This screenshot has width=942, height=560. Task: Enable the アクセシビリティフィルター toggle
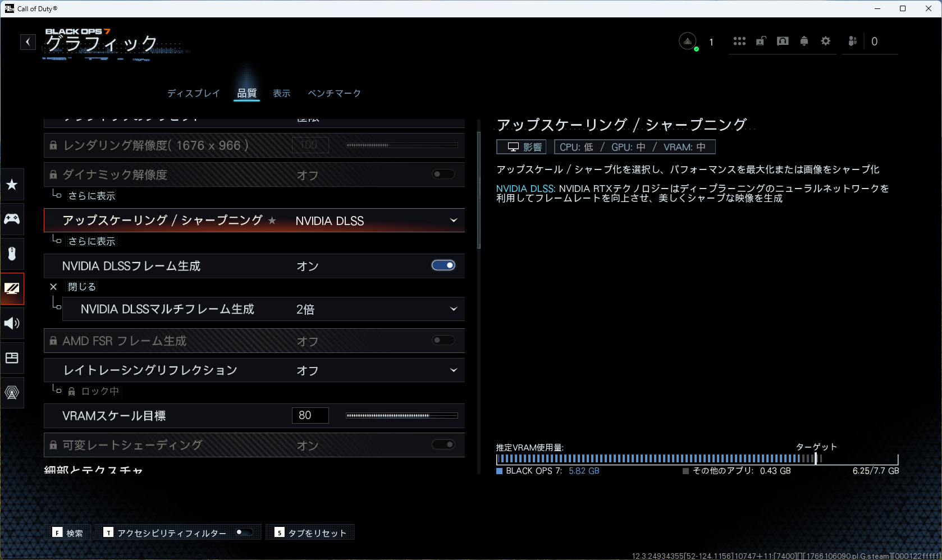(244, 532)
